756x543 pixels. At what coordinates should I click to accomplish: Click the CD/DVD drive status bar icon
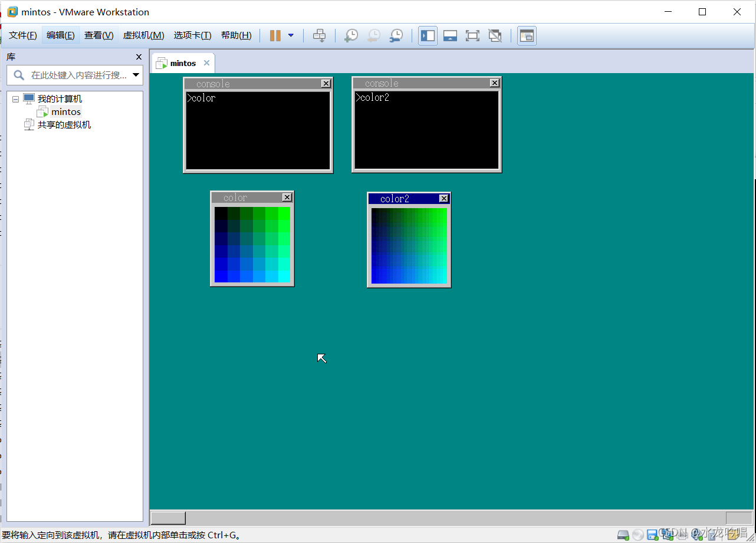click(x=638, y=535)
